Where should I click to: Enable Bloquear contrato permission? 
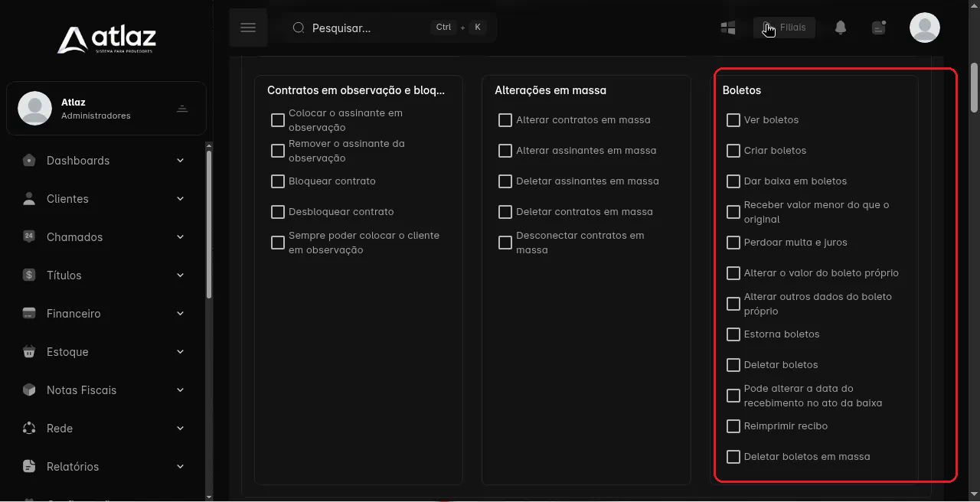click(x=278, y=181)
